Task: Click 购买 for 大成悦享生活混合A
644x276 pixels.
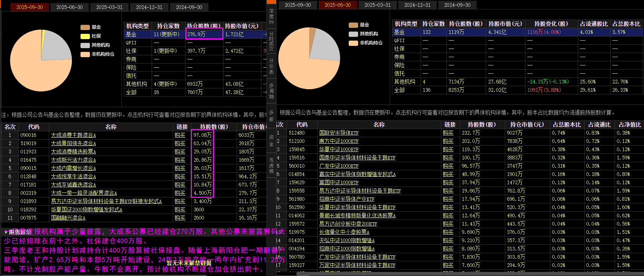Action: click(x=180, y=176)
